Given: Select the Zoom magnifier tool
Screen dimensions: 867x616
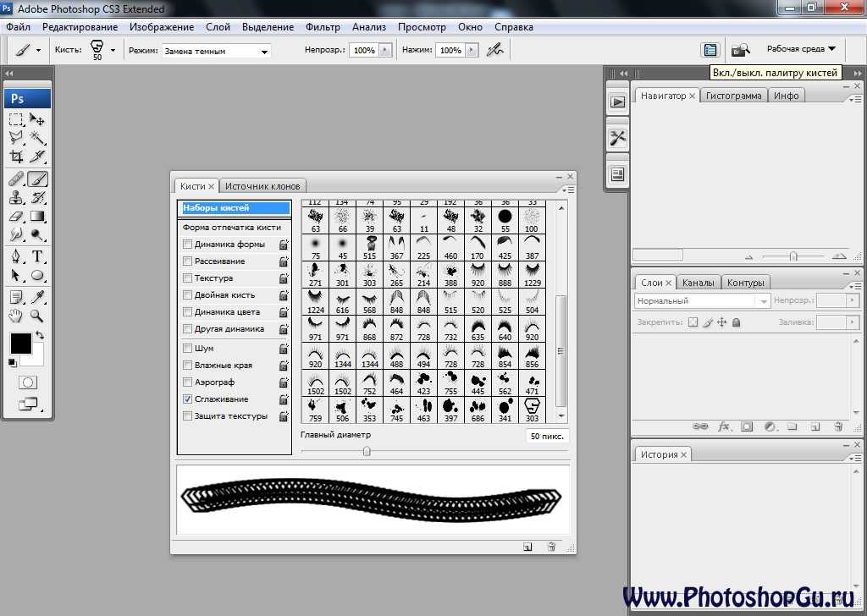Looking at the screenshot, I should pyautogui.click(x=37, y=316).
